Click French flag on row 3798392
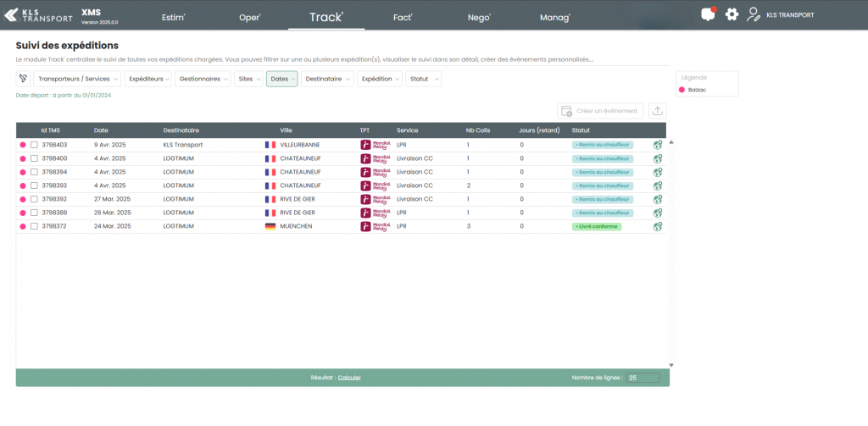 point(270,199)
